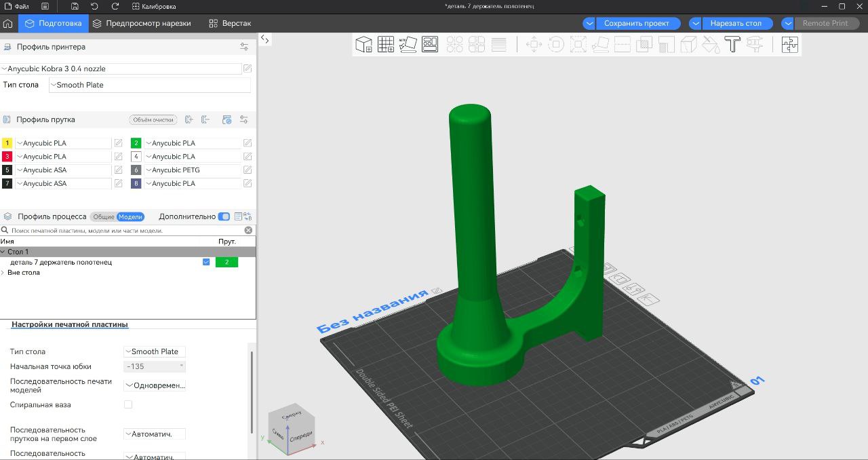Open the Assembly view puzzle icon
The image size is (868, 460).
[789, 45]
